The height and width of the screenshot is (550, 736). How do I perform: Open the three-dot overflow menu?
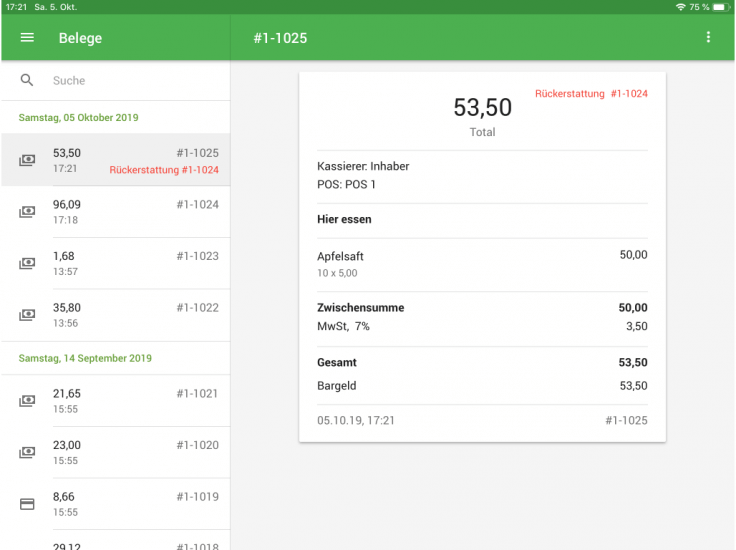click(x=708, y=38)
